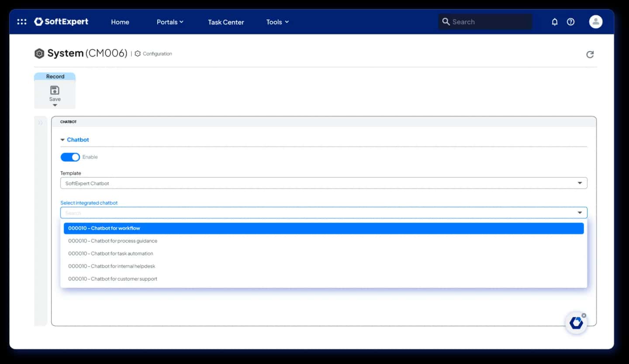This screenshot has height=364, width=629.
Task: Click the Save disk icon
Action: (55, 90)
